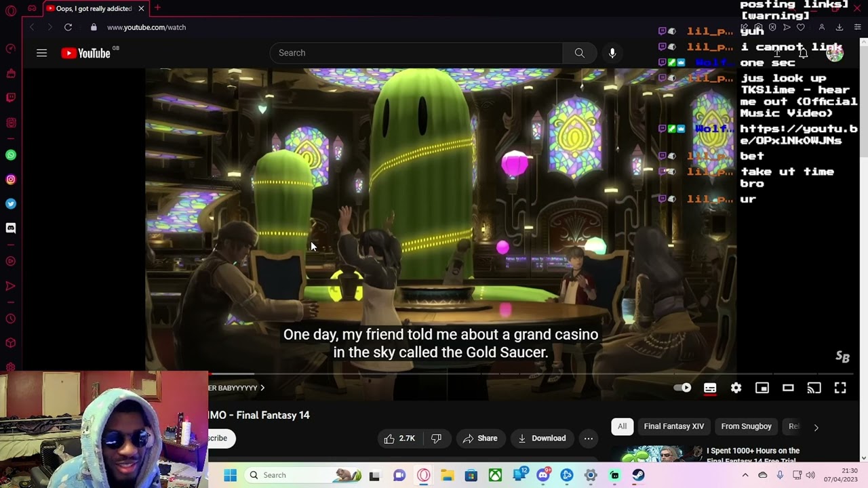The width and height of the screenshot is (868, 488).
Task: Enter fullscreen on the video player
Action: click(x=840, y=388)
